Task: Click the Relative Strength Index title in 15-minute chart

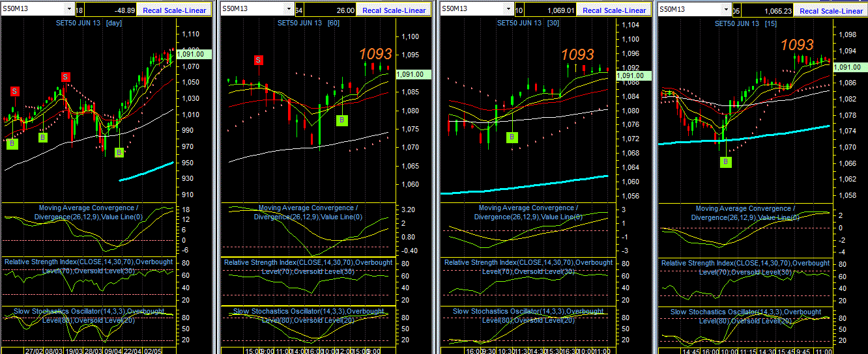Action: (746, 267)
